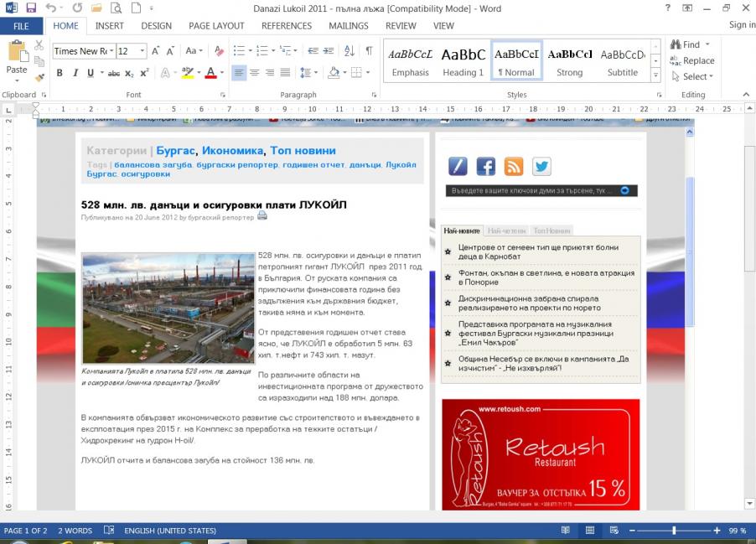Open the line spacing dropdown

click(309, 73)
